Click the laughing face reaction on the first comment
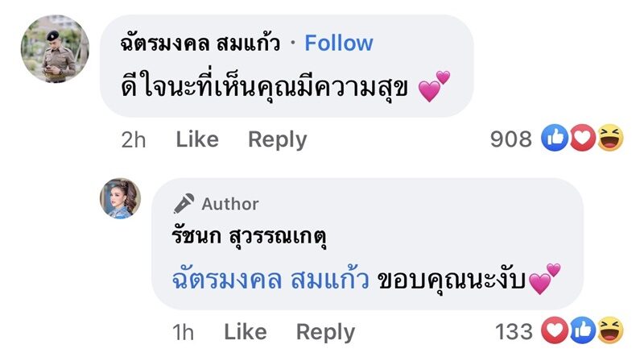Image resolution: width=644 pixels, height=357 pixels. pos(609,139)
